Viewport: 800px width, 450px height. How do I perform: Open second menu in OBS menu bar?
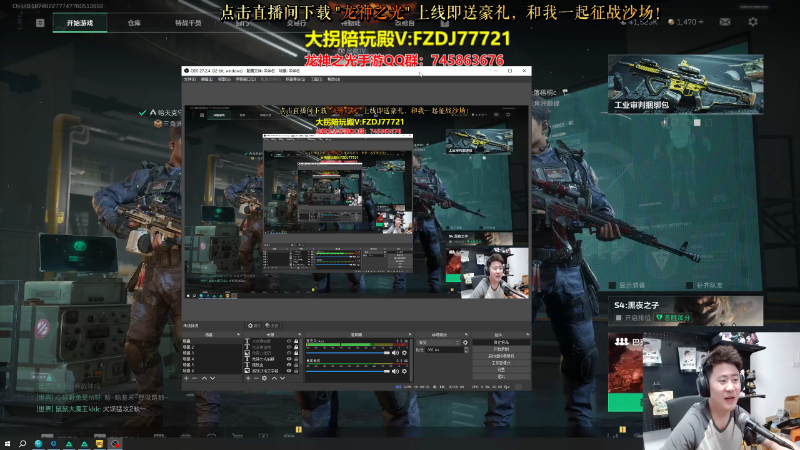pyautogui.click(x=207, y=79)
